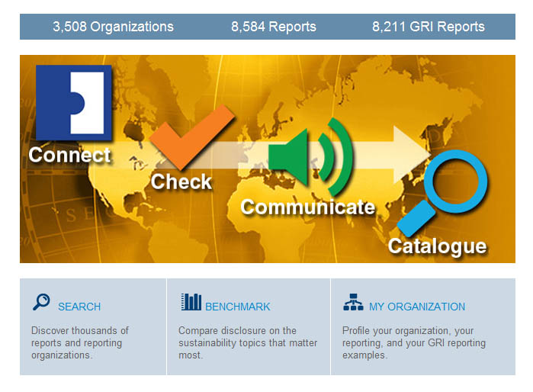533x392 pixels.
Task: Click the 8,584 Reports statistic
Action: pyautogui.click(x=274, y=27)
